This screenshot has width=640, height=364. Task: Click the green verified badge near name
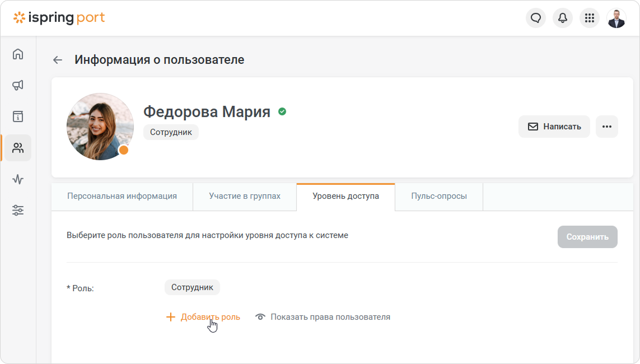coord(282,111)
